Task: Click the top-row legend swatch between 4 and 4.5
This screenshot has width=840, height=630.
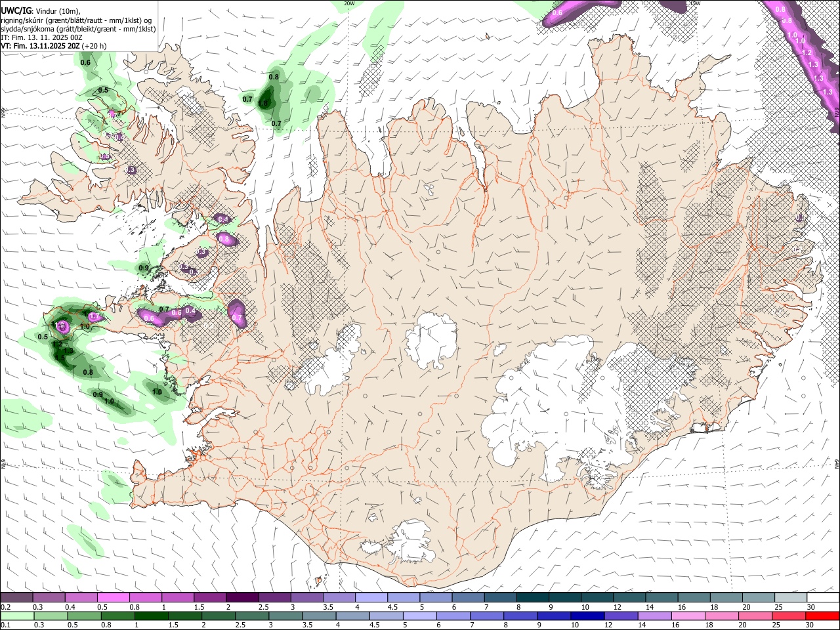Action: (x=370, y=598)
